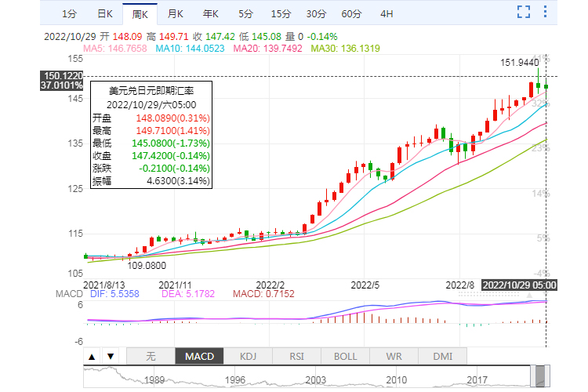The width and height of the screenshot is (588, 392).
Task: Show the RSI indicator
Action: (296, 357)
